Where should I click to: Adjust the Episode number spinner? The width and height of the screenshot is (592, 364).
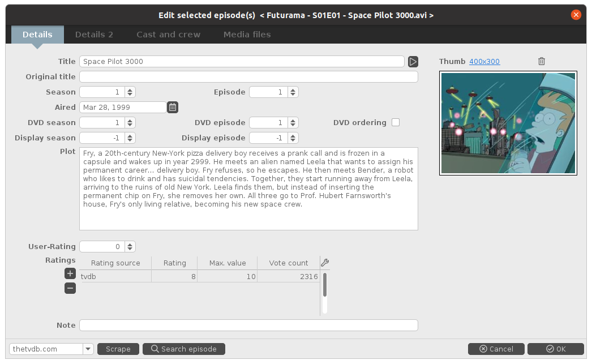[x=293, y=92]
